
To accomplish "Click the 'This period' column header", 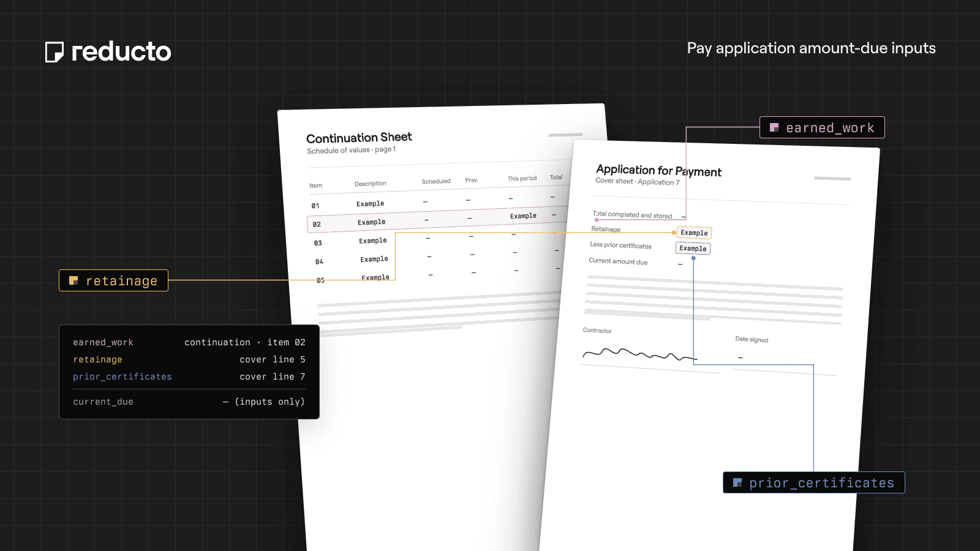I will pos(522,179).
